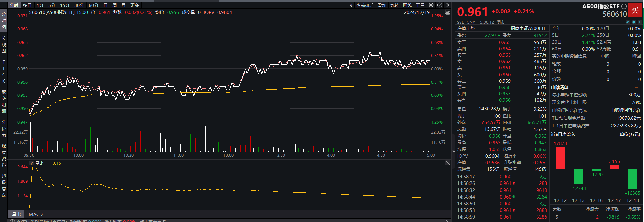The image size is (644, 222).
Task: Expand the 更多 time period dropdown
Action: point(134,5)
